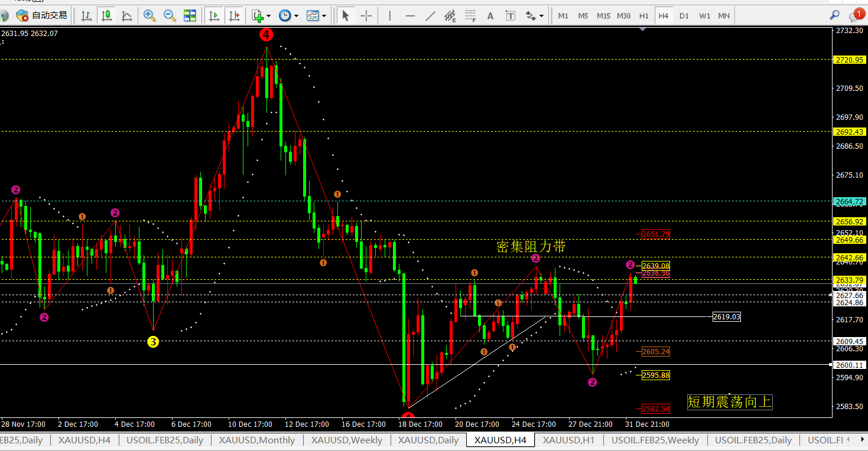
Task: Switch timeframe to M30
Action: click(x=623, y=16)
